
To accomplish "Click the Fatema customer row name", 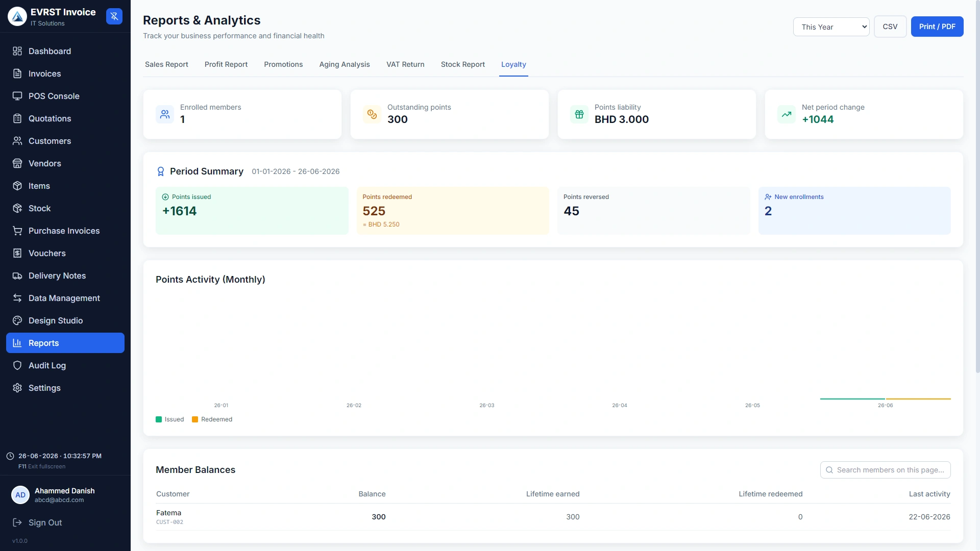I will click(168, 513).
